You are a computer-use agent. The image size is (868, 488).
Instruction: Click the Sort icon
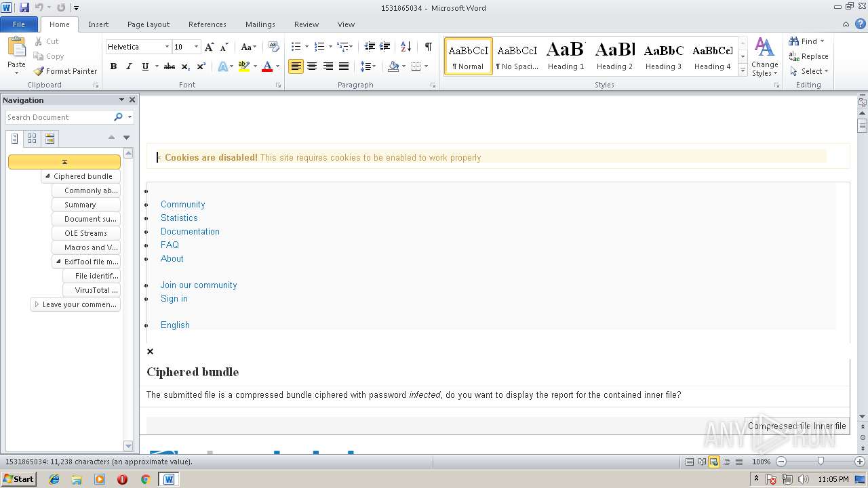point(406,47)
